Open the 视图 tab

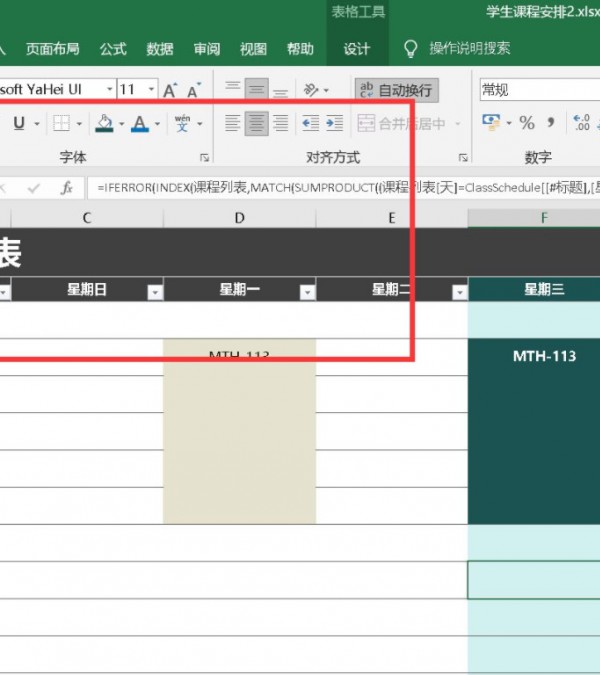coord(253,49)
